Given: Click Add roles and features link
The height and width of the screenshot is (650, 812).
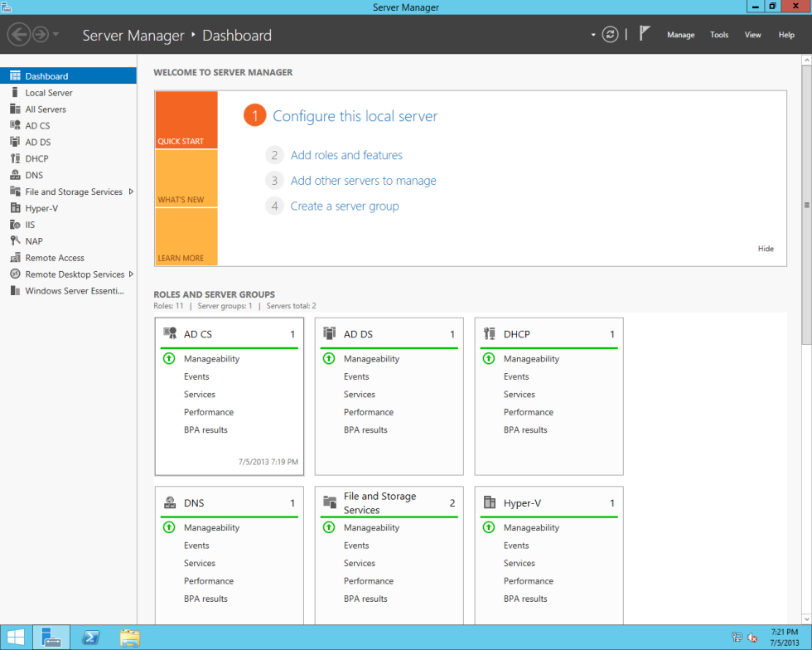Looking at the screenshot, I should coord(346,155).
